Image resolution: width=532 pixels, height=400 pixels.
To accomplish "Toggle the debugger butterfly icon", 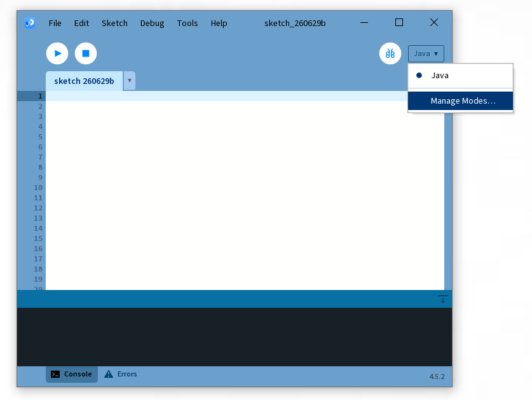I will point(390,53).
